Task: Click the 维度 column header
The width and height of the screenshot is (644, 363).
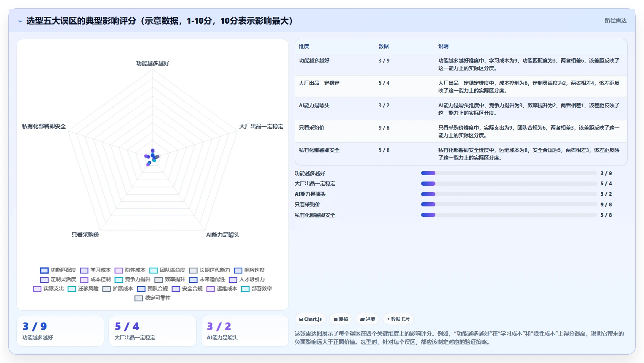Action: [x=304, y=46]
